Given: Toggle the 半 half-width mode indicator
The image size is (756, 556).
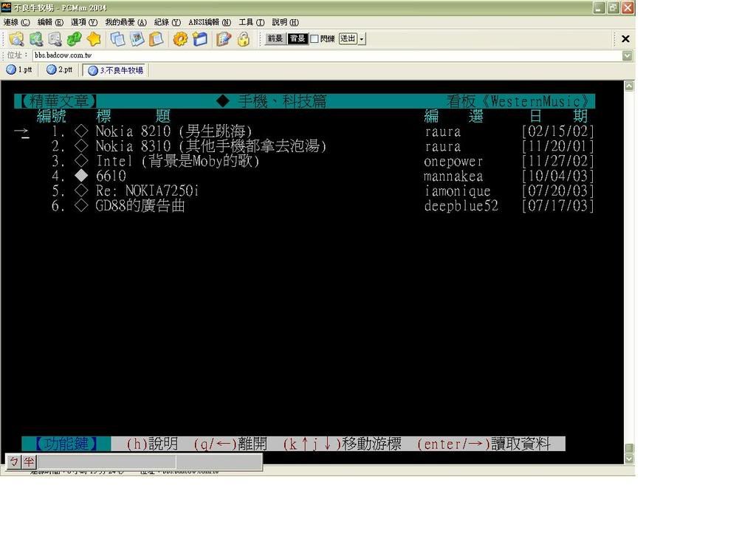Looking at the screenshot, I should coord(29,462).
